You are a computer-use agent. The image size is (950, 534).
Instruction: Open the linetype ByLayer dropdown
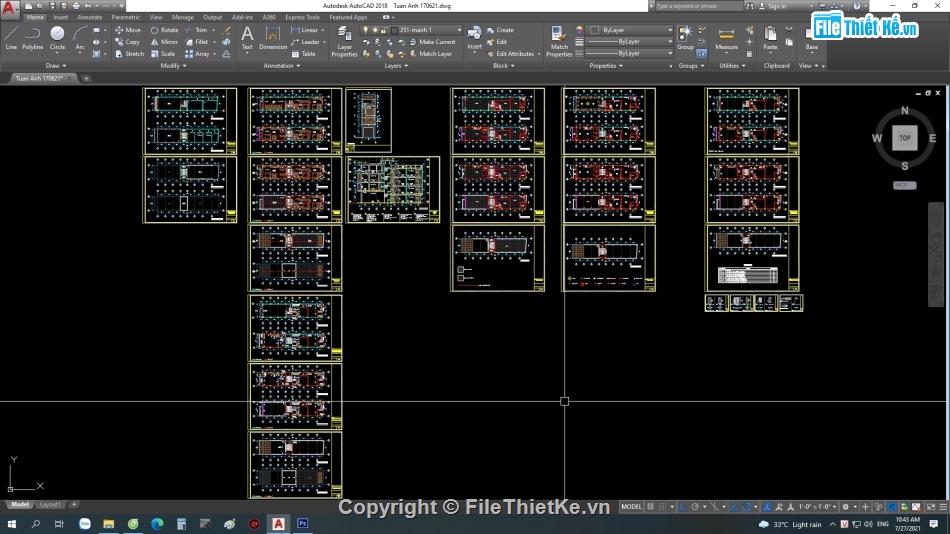point(630,54)
